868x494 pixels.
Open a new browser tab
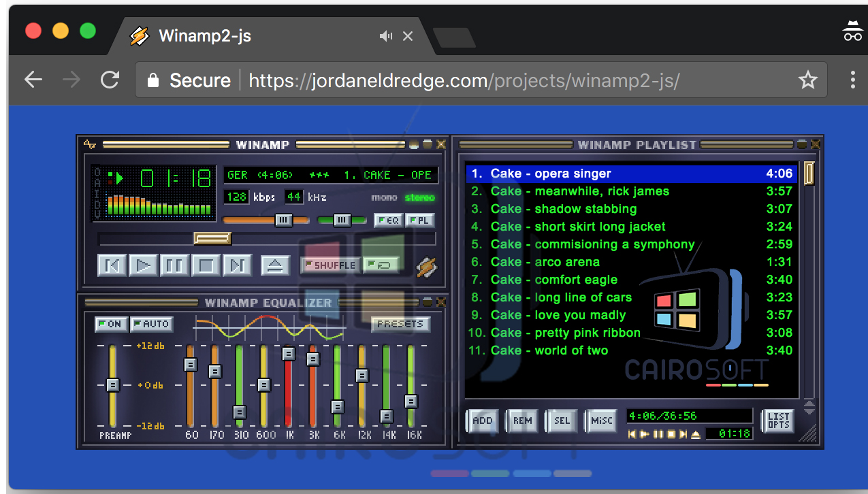tap(454, 37)
